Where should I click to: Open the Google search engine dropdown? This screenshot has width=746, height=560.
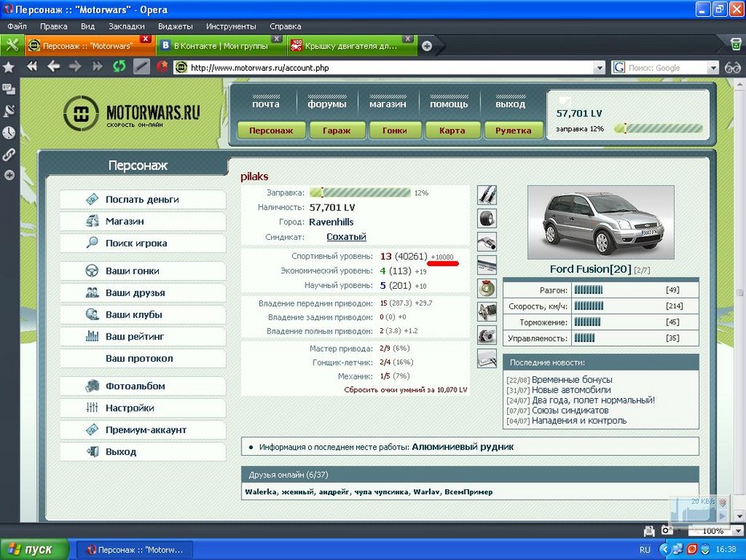(x=712, y=68)
